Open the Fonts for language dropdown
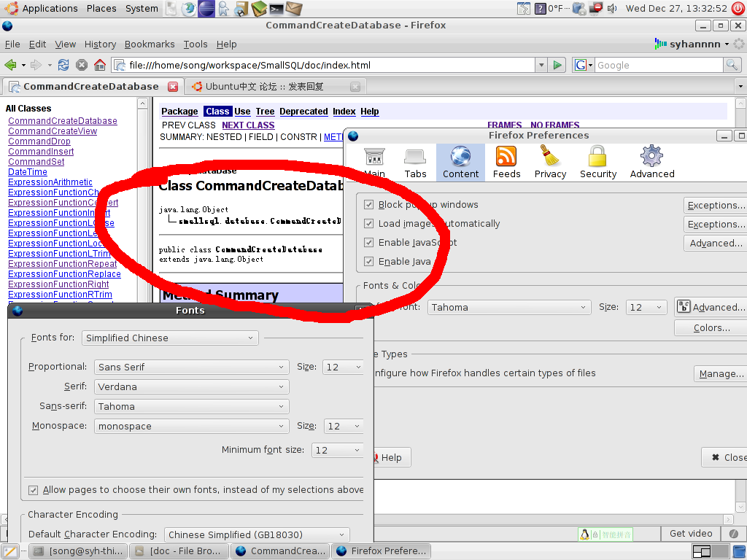Screen dimensions: 747x560 coord(170,338)
